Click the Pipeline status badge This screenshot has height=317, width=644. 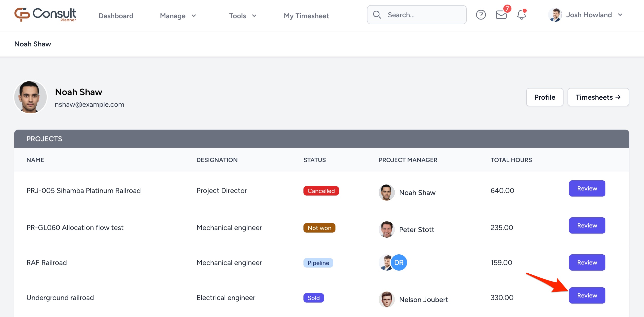(x=318, y=263)
